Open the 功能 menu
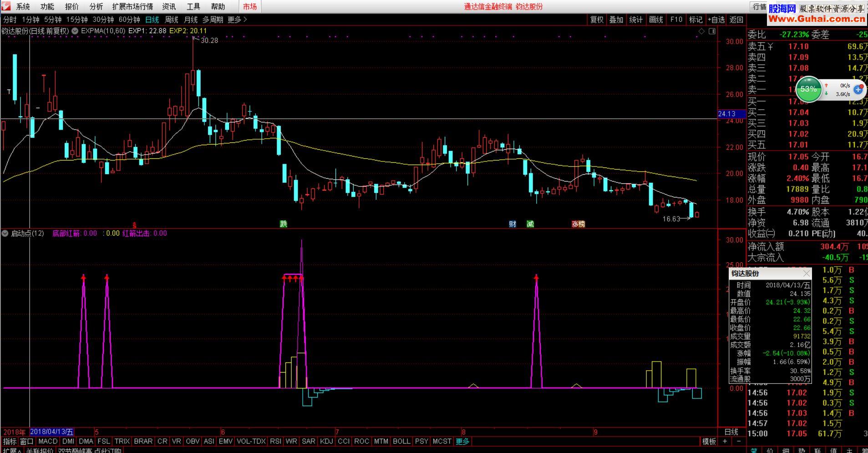Image resolution: width=868 pixels, height=453 pixels. [x=47, y=6]
